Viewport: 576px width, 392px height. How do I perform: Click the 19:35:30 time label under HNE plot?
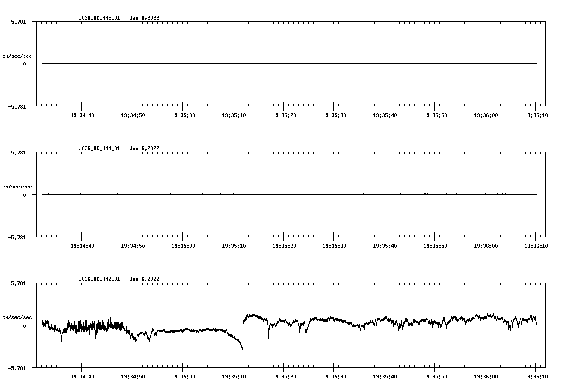coord(334,115)
